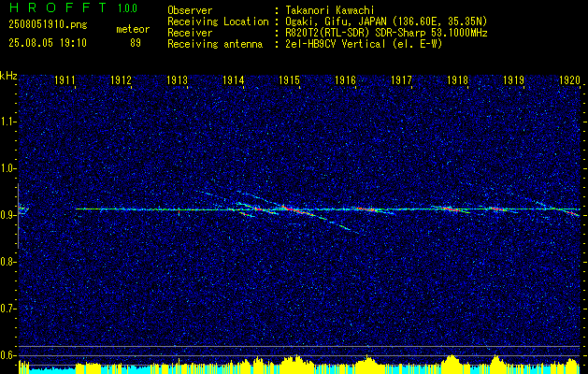Image resolution: width=588 pixels, height=374 pixels.
Task: Click the 0.6 kHz axis label
Action: click(7, 355)
